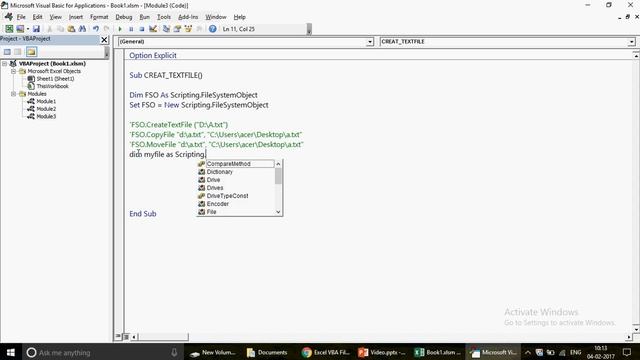The image size is (640, 360).
Task: Select Module1 in project tree
Action: click(46, 101)
